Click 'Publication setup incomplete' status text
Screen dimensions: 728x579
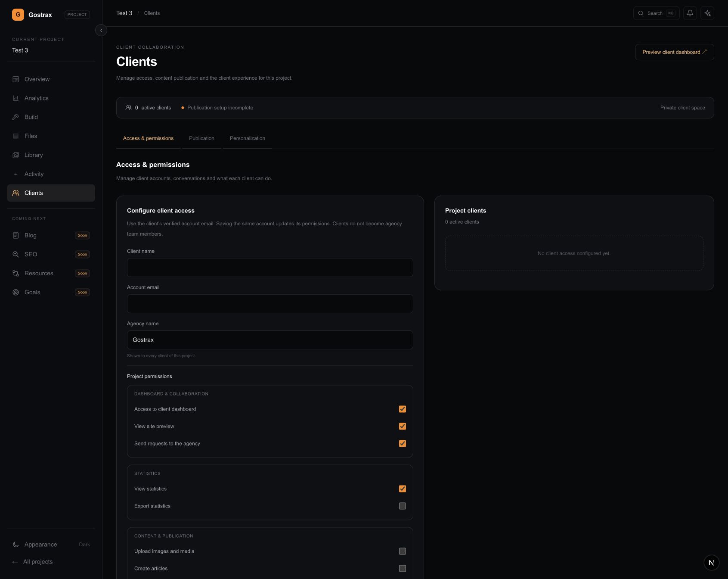coord(220,108)
